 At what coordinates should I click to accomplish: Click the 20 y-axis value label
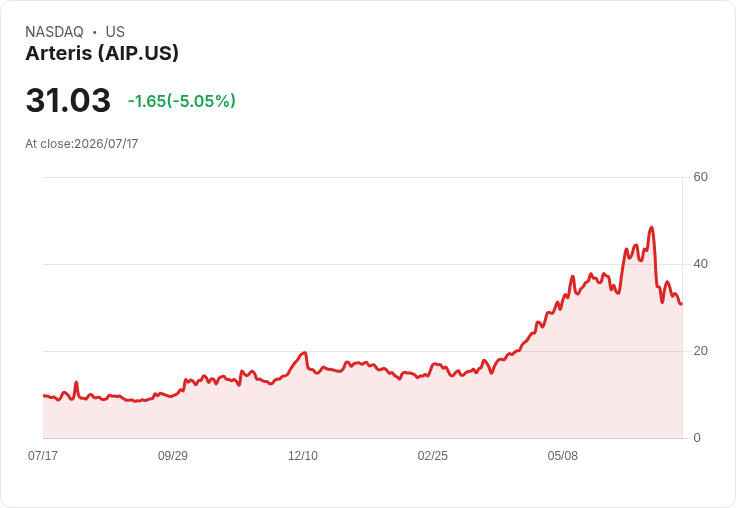(x=700, y=351)
